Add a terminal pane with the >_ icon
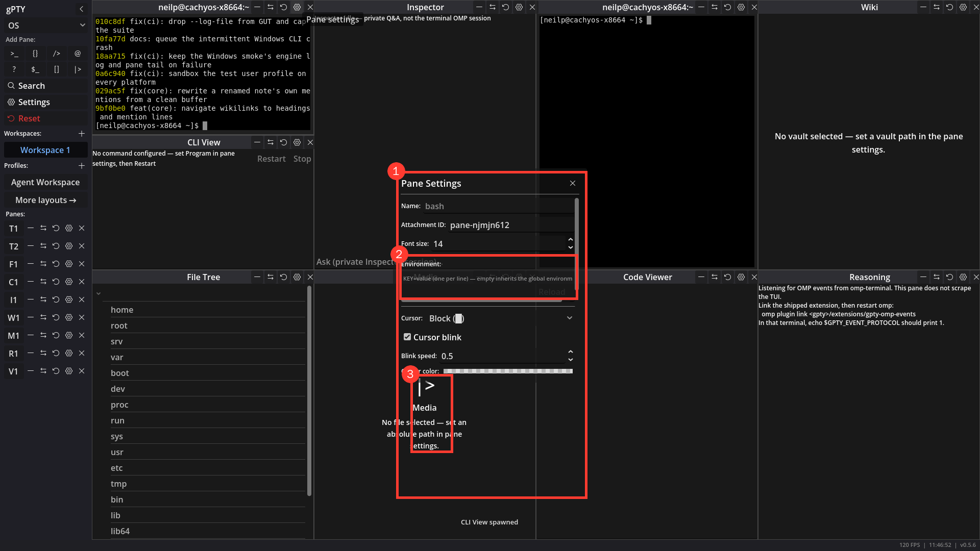Image resolution: width=980 pixels, height=551 pixels. tap(14, 54)
